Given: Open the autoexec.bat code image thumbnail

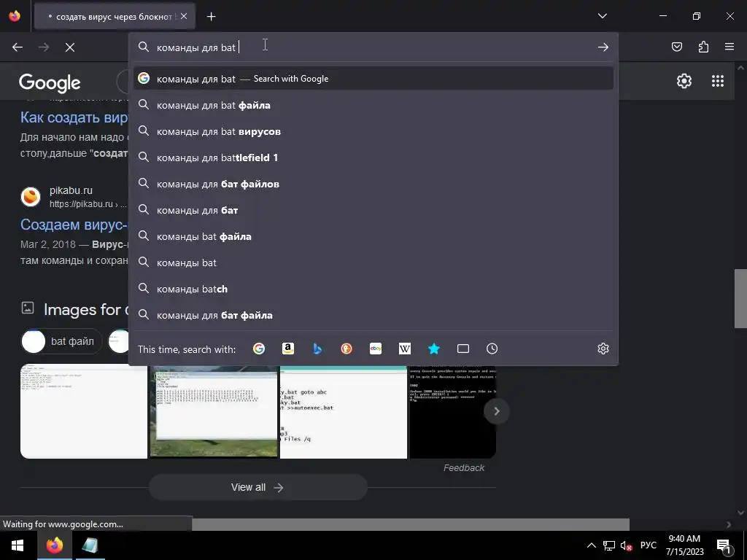Looking at the screenshot, I should click(x=344, y=412).
